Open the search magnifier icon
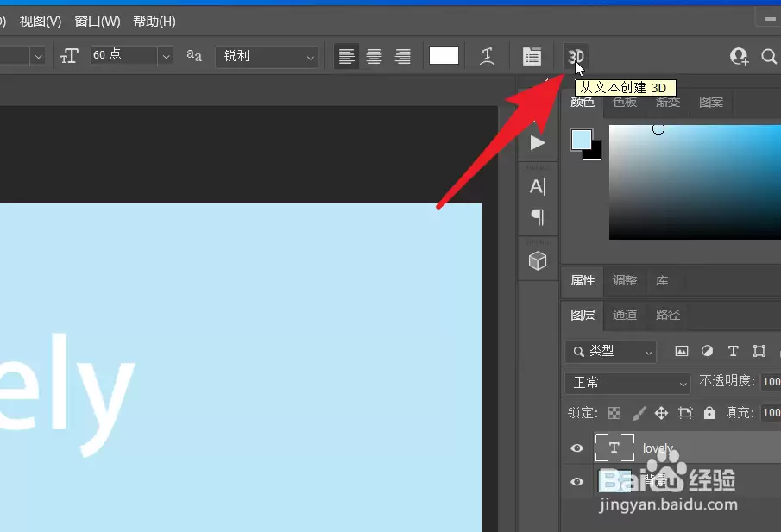The width and height of the screenshot is (781, 532). (769, 56)
